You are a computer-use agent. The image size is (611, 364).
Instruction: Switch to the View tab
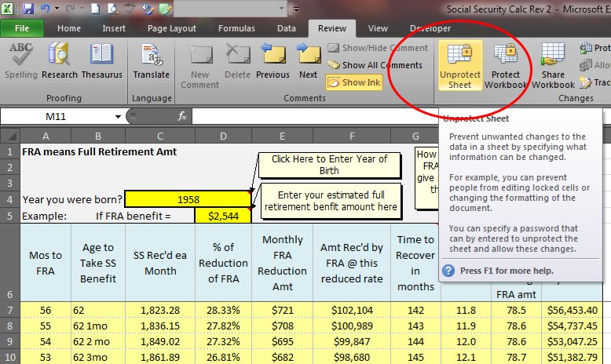(x=378, y=28)
